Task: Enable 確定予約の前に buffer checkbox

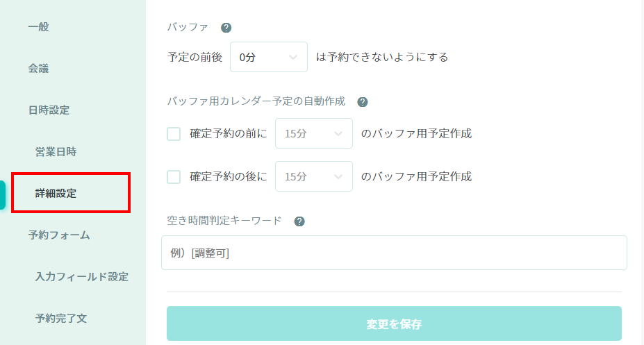Action: (174, 134)
